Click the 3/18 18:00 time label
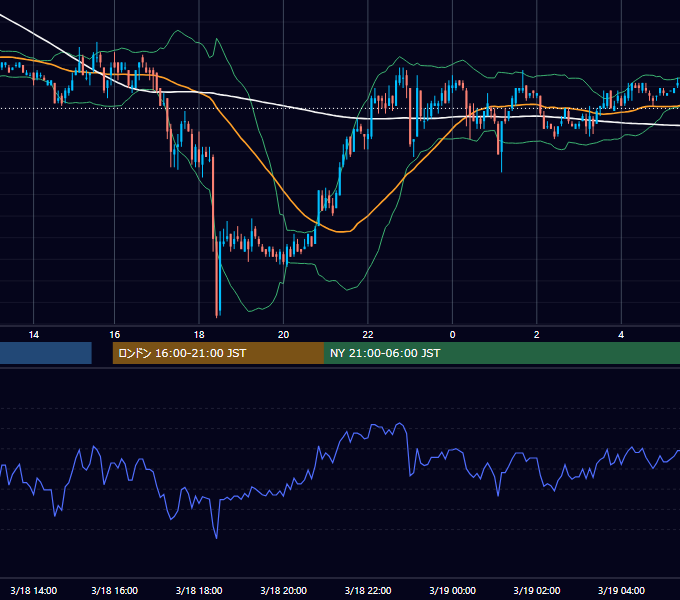 (199, 590)
